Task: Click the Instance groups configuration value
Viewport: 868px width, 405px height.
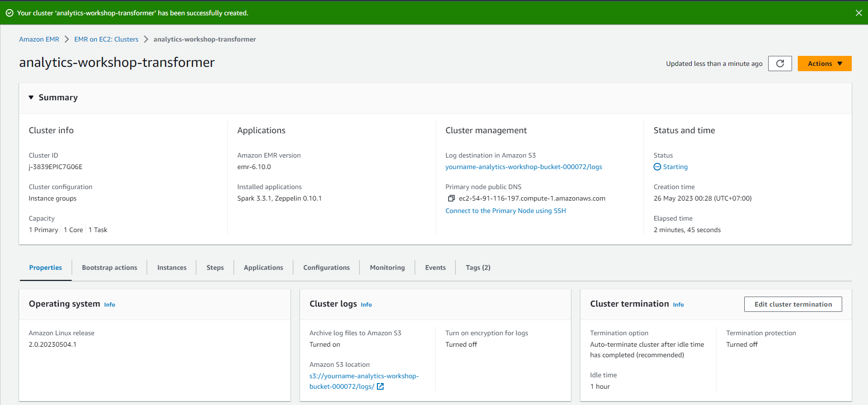Action: coord(53,198)
